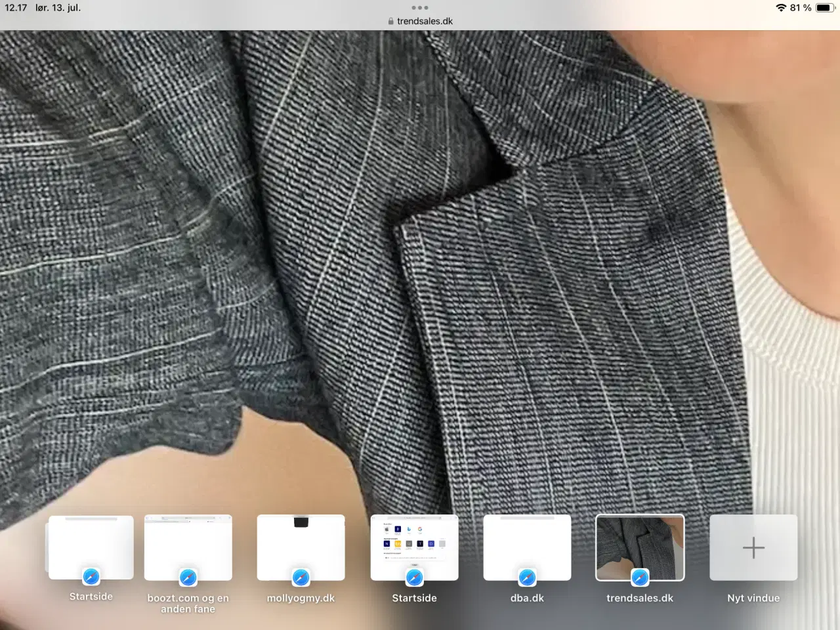Viewport: 840px width, 630px height.
Task: Tap the date 'lør. 13. jul.'
Action: pos(58,8)
